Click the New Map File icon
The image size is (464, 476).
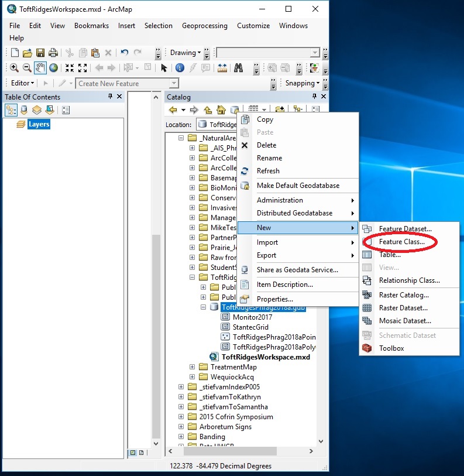pos(15,53)
